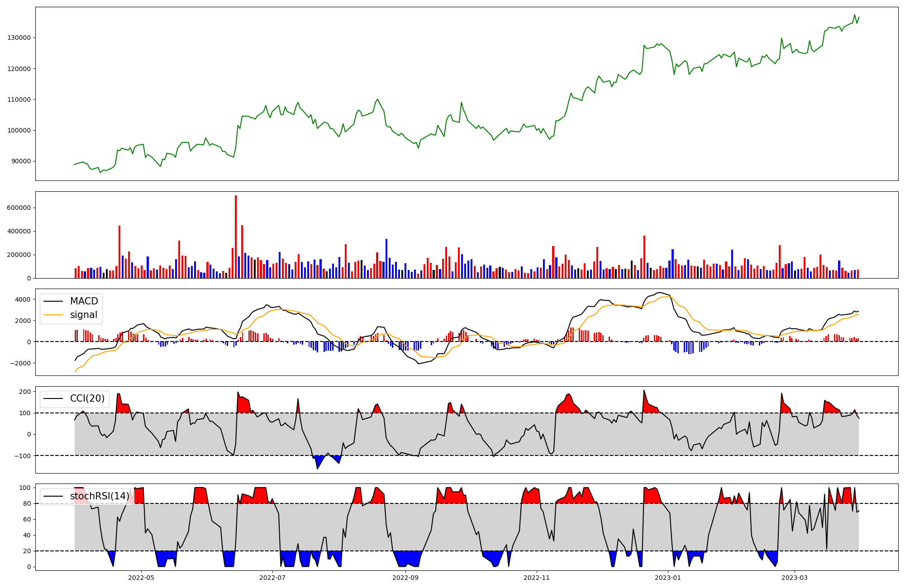Click the 600000 volume axis tick label

point(19,208)
